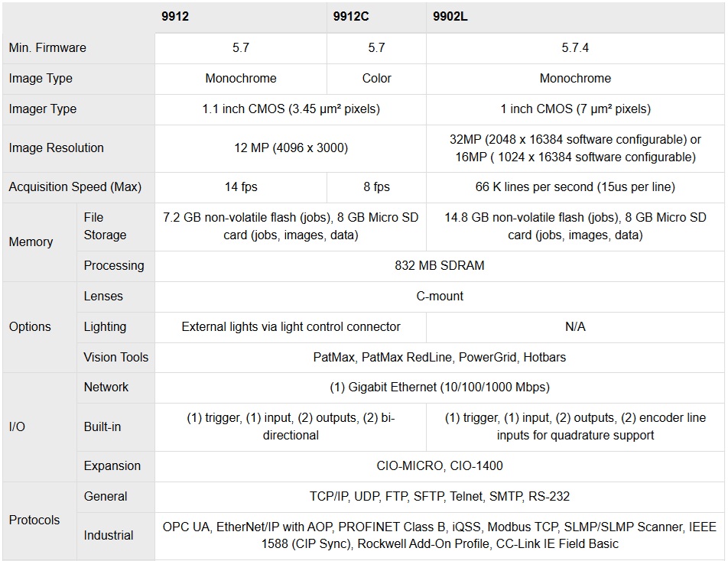Select the Color image type cell
Image resolution: width=728 pixels, height=561 pixels.
coord(376,78)
